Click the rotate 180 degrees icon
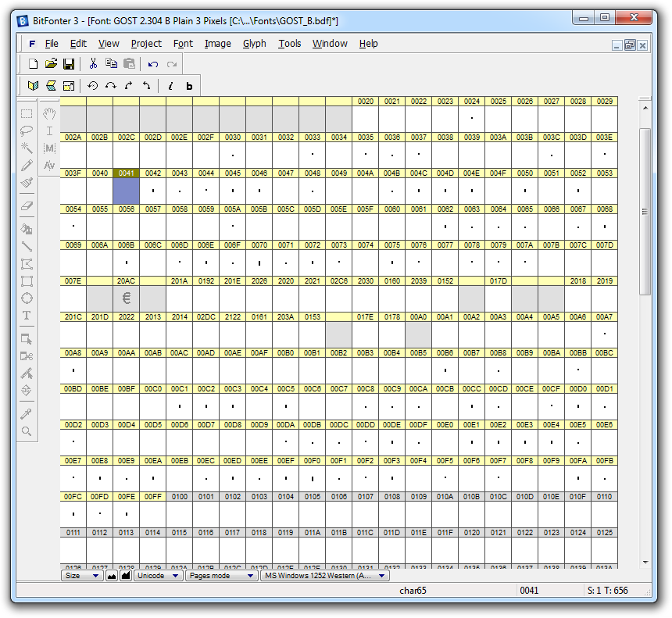This screenshot has width=672, height=618. coord(111,86)
